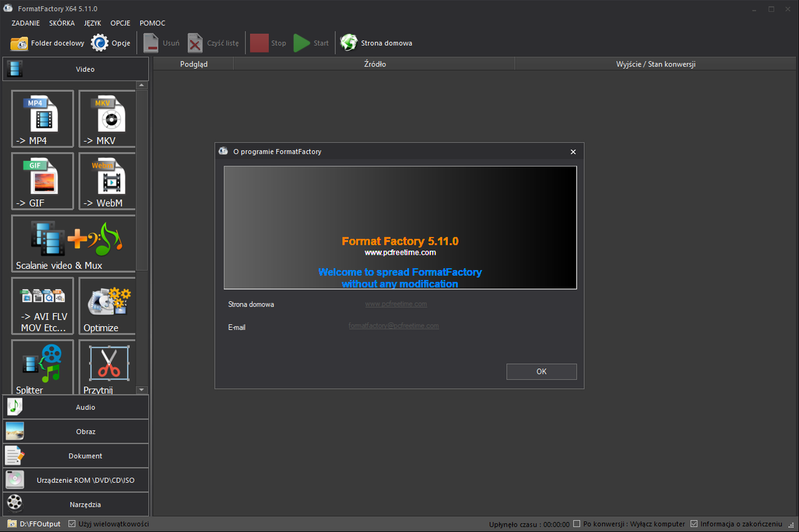Click the Upłynęło czasu timer text
Image resolution: width=799 pixels, height=532 pixels.
coord(529,524)
